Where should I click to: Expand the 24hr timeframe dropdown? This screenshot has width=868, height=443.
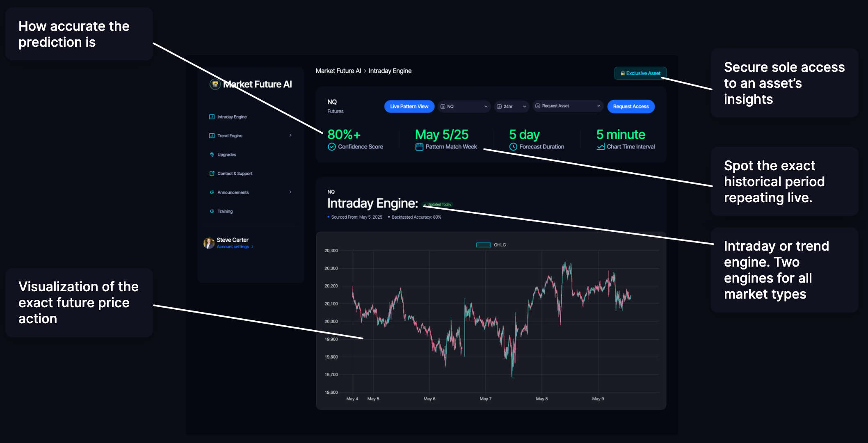[511, 106]
